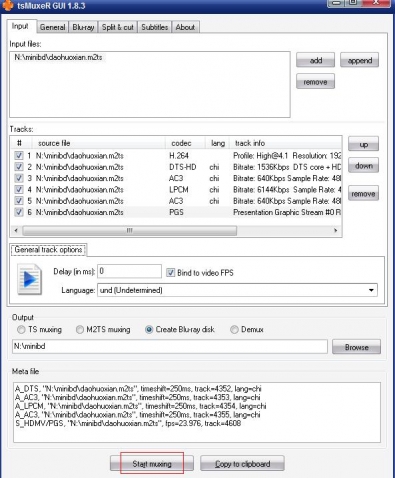Click the output path field N:\minibd
Viewport: 395px width, 478px height.
170,347
